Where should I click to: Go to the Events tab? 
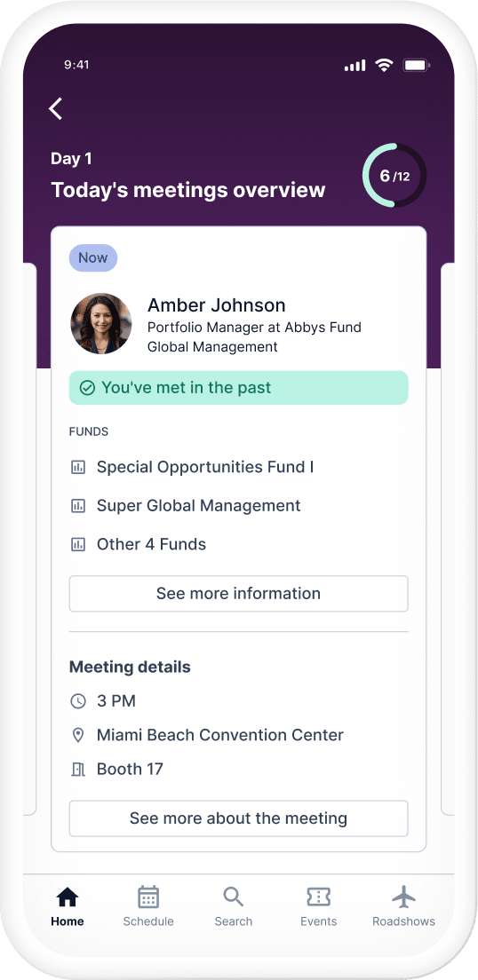pyautogui.click(x=318, y=907)
